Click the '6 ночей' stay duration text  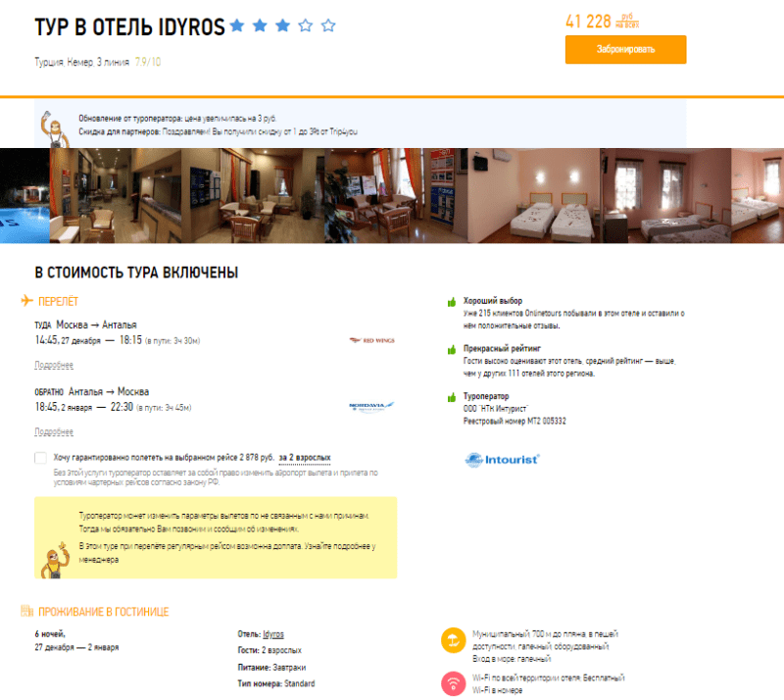pyautogui.click(x=50, y=634)
